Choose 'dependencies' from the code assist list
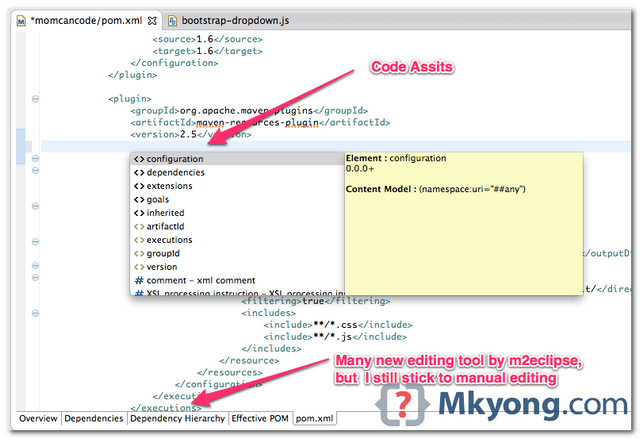This screenshot has width=640, height=439. click(237, 172)
